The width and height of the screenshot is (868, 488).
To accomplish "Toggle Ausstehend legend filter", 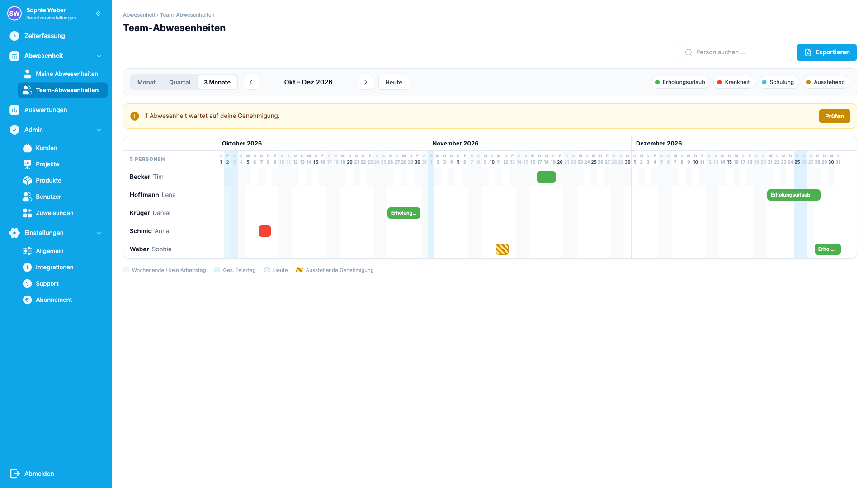I will pos(826,82).
